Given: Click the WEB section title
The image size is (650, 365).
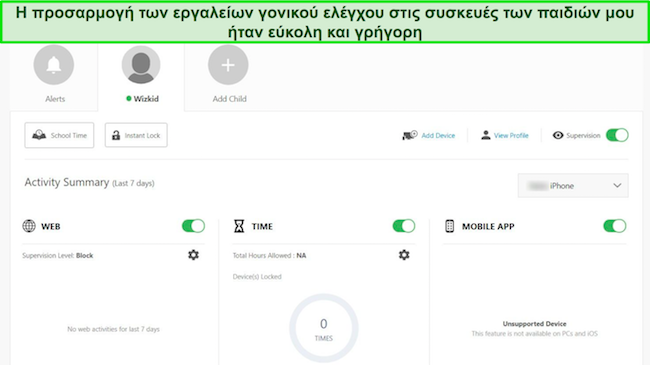Looking at the screenshot, I should [51, 226].
